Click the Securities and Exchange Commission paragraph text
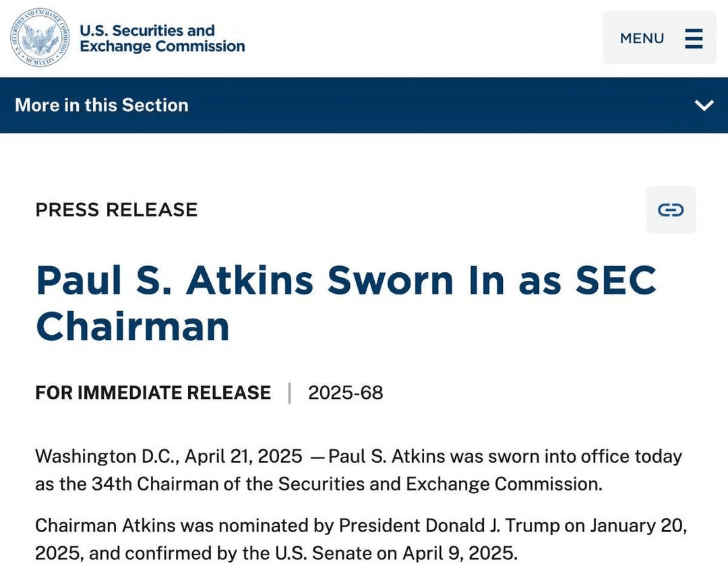Screen dimensions: 728x578 [438, 484]
